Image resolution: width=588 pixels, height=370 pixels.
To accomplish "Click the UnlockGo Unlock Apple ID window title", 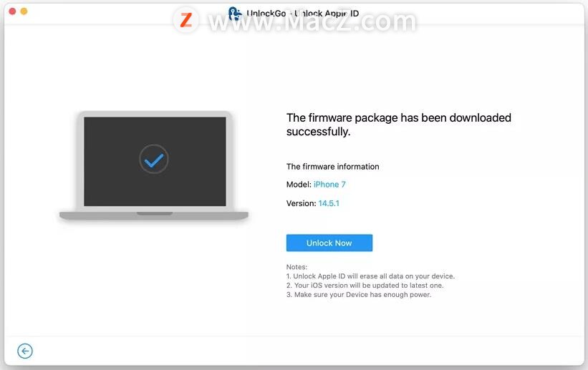I will pos(303,14).
